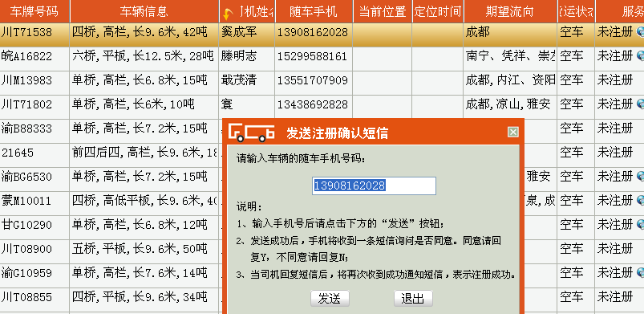Click globe icon in 渝BG6530 row
644x314 pixels.
click(640, 177)
